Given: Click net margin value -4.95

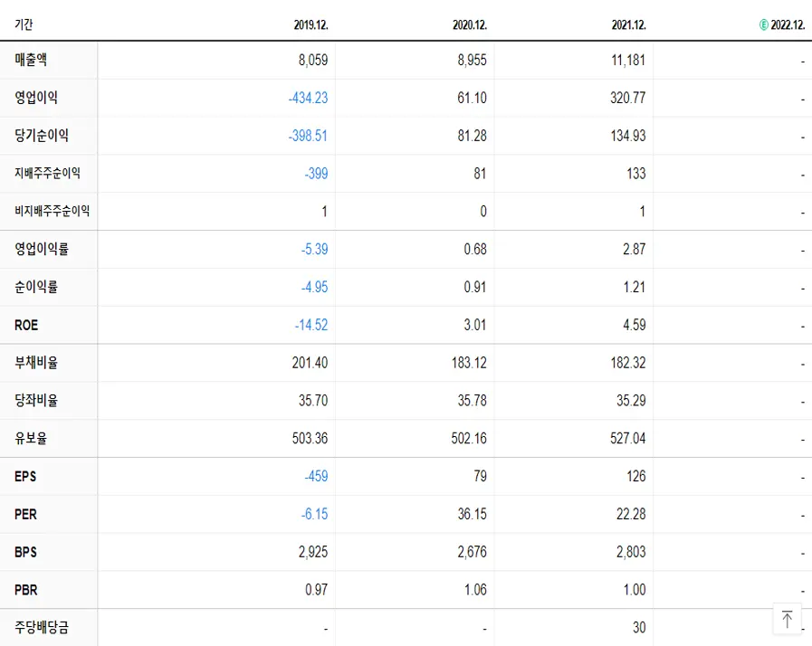Looking at the screenshot, I should click(314, 287).
